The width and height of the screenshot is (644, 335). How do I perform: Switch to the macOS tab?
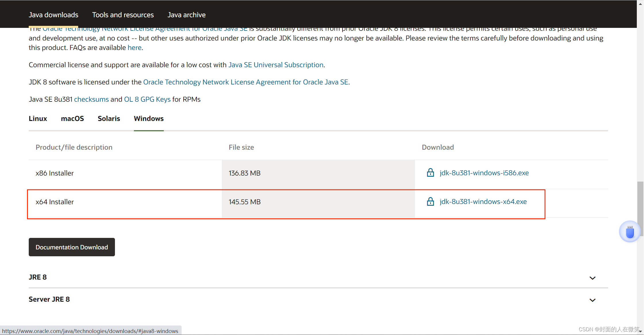click(x=72, y=118)
